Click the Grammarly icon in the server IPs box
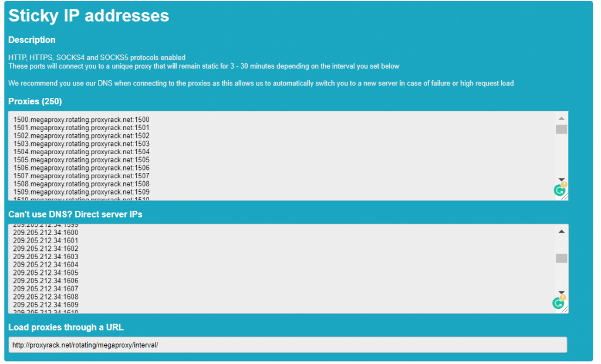The height and width of the screenshot is (364, 601). tap(557, 302)
